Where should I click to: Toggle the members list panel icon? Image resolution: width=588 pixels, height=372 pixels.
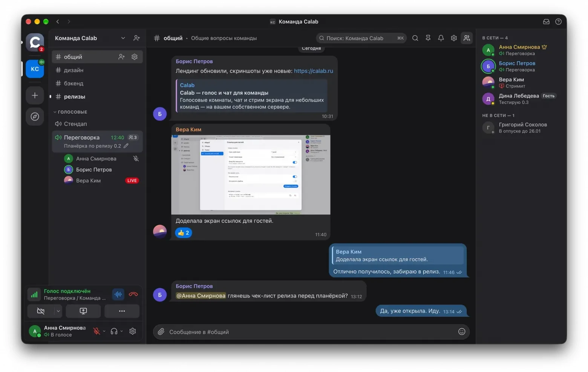467,38
